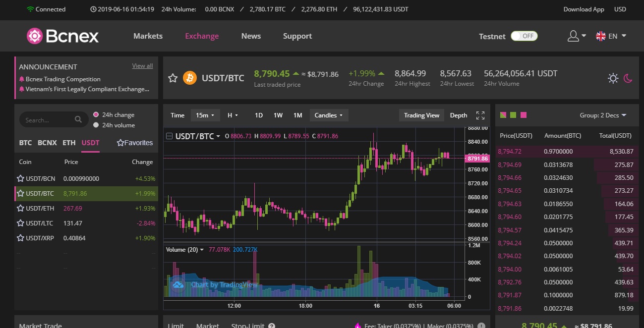This screenshot has height=328, width=644.
Task: Set chart range to 1M
Action: pyautogui.click(x=297, y=115)
